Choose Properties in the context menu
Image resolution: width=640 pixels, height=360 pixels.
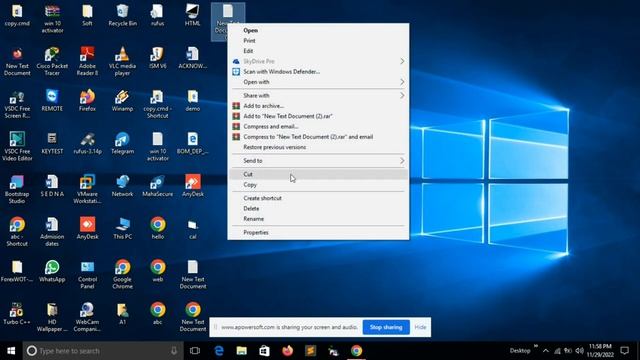pos(318,233)
